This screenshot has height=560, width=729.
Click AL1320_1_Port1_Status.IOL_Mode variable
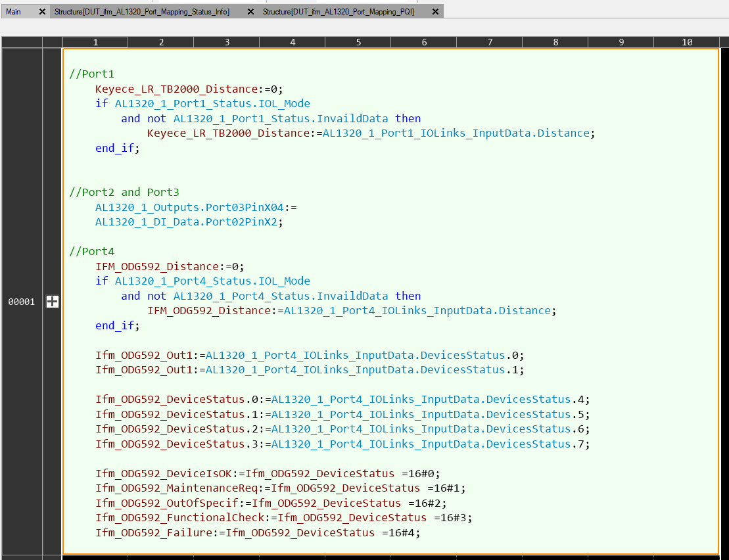tap(212, 104)
